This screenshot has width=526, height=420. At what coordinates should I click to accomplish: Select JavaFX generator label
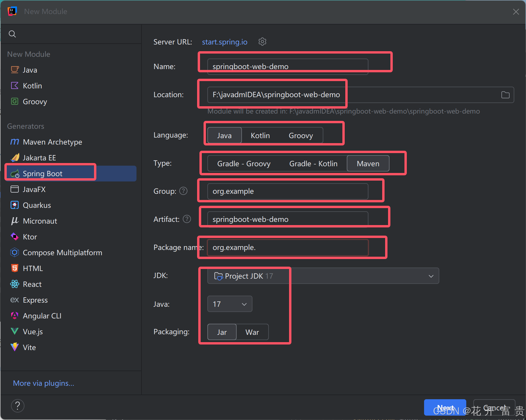[34, 189]
